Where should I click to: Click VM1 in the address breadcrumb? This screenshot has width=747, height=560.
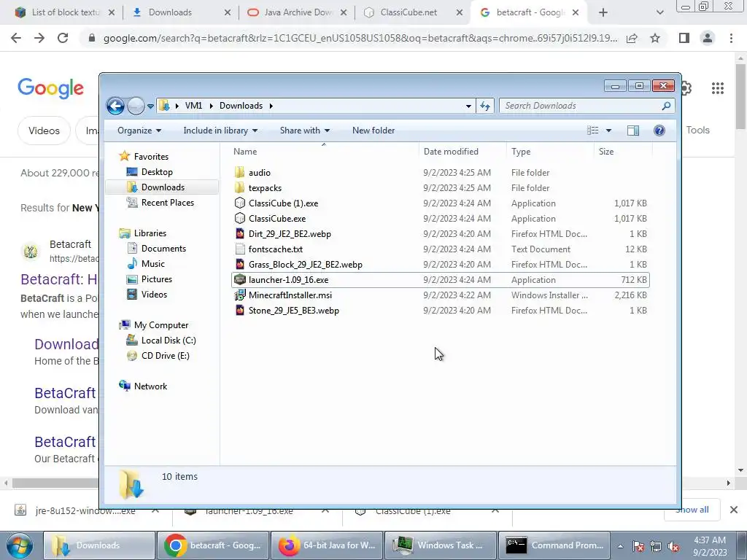(x=193, y=106)
